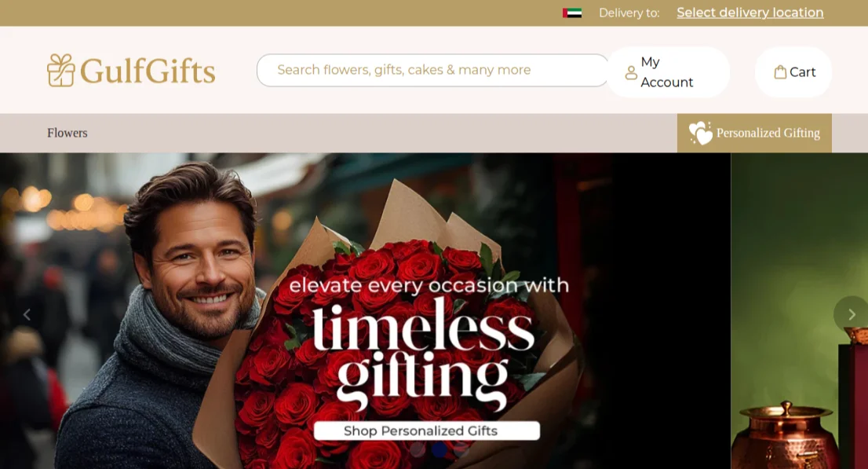Click the Shop Personalized Gifts button

point(426,431)
